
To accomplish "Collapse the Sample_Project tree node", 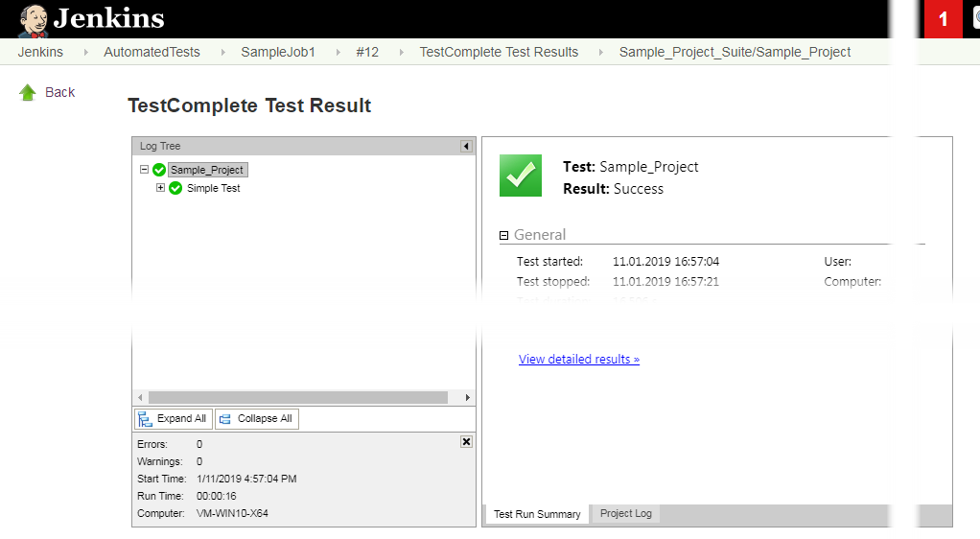I will tap(145, 170).
